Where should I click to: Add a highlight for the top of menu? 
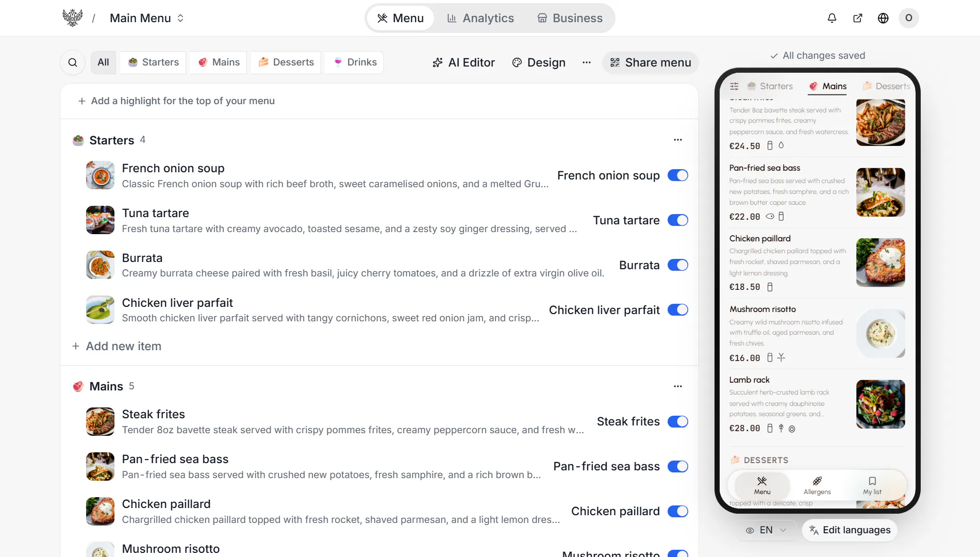click(176, 101)
